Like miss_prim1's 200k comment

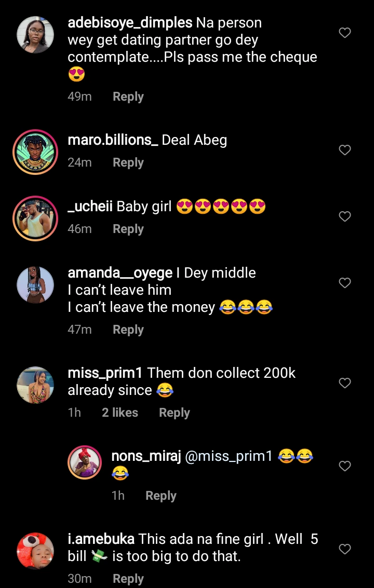(x=345, y=383)
